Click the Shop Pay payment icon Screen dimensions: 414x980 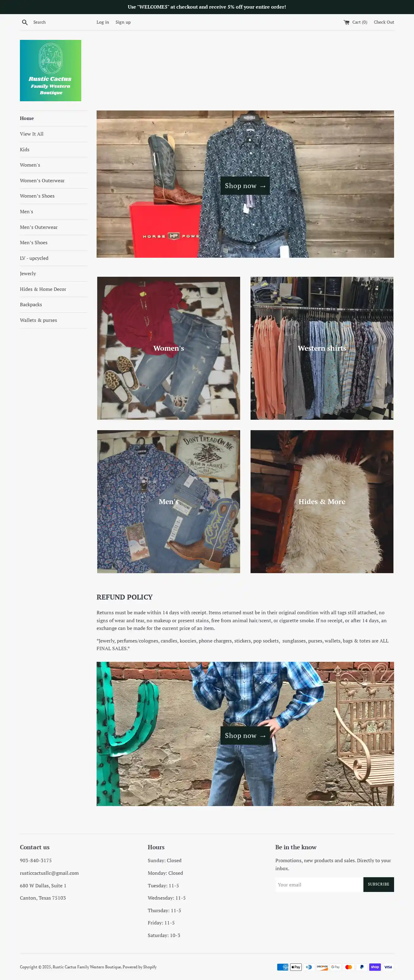375,967
